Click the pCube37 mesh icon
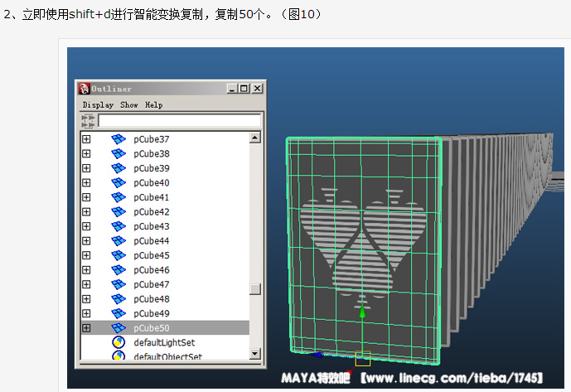Screen dimensions: 571x392 click(119, 139)
